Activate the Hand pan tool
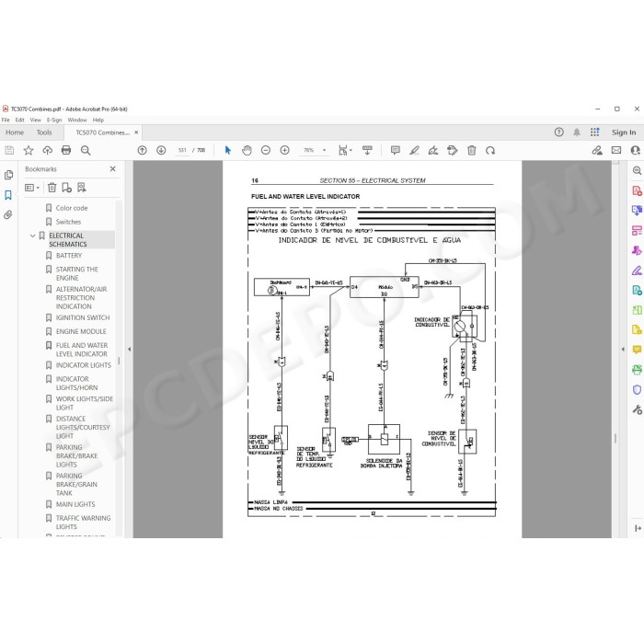Viewport: 644px width, 644px height. point(247,150)
